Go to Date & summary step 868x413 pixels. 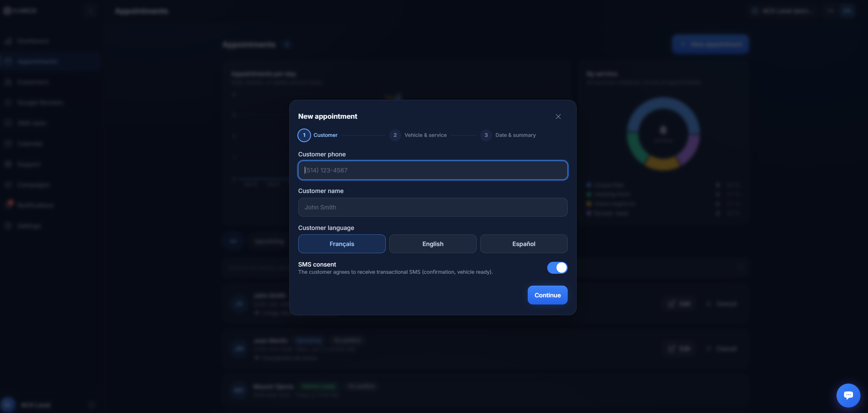tap(515, 135)
